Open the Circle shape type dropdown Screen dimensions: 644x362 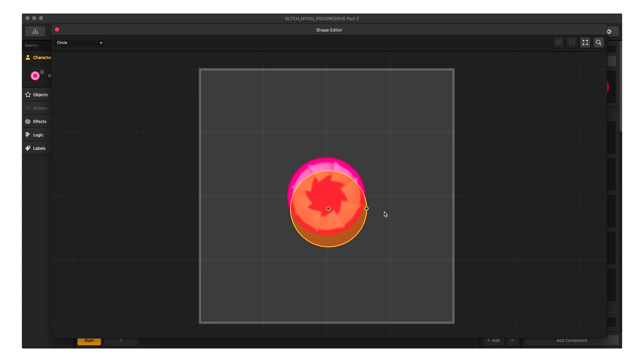pyautogui.click(x=79, y=43)
